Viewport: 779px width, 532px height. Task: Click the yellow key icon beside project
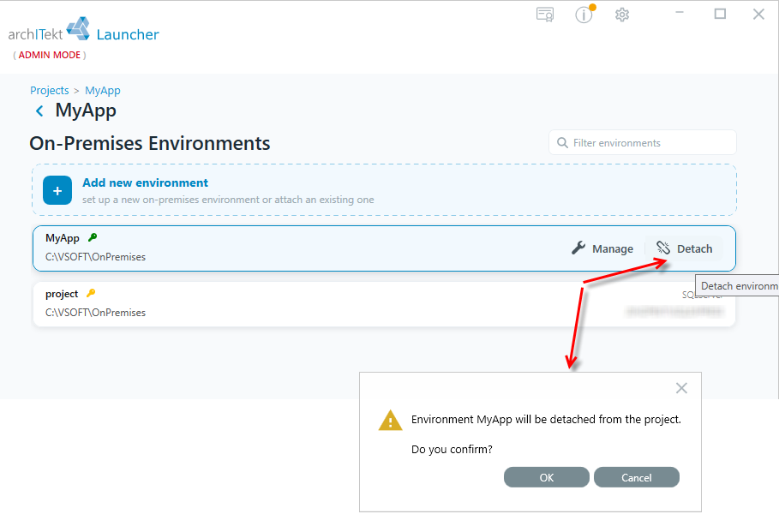91,293
